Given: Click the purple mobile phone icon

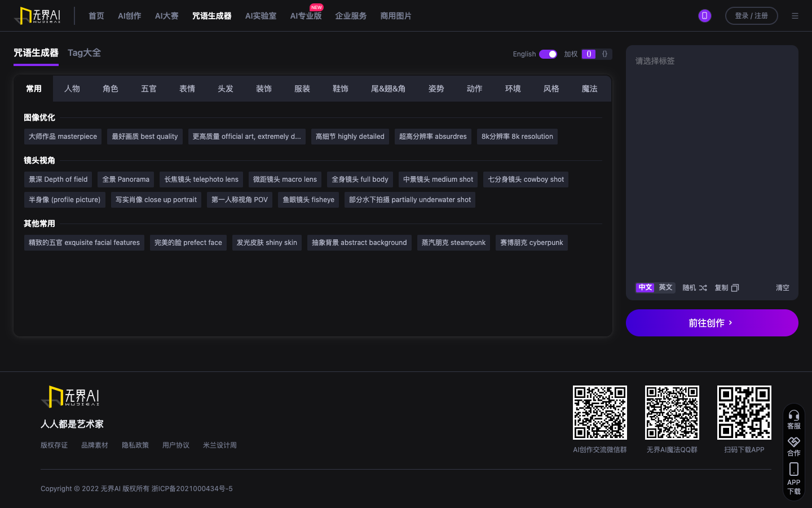Looking at the screenshot, I should [x=704, y=16].
